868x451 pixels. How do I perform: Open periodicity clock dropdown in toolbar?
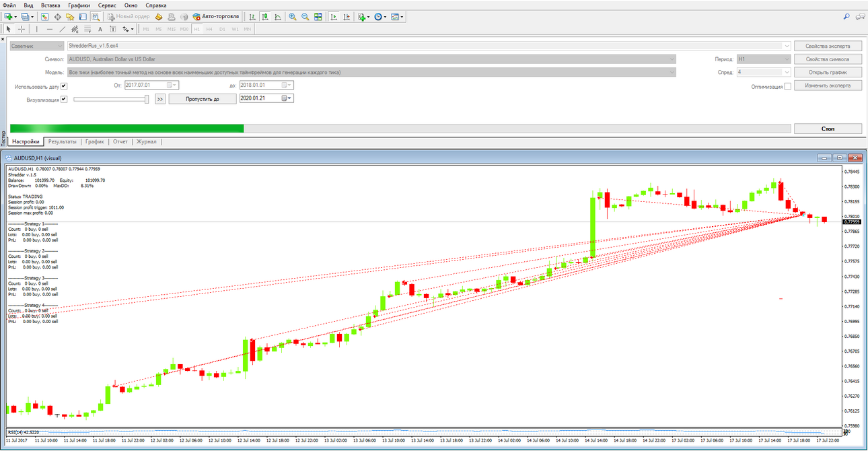coord(386,16)
